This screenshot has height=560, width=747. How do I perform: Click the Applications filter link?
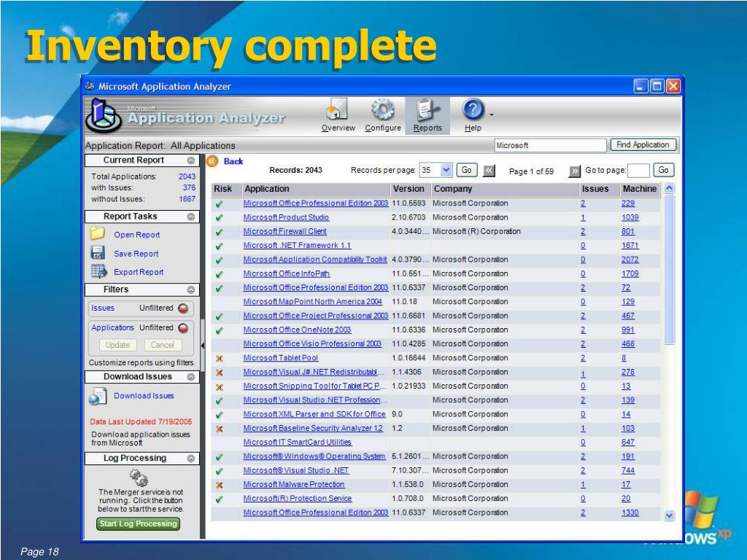click(112, 327)
